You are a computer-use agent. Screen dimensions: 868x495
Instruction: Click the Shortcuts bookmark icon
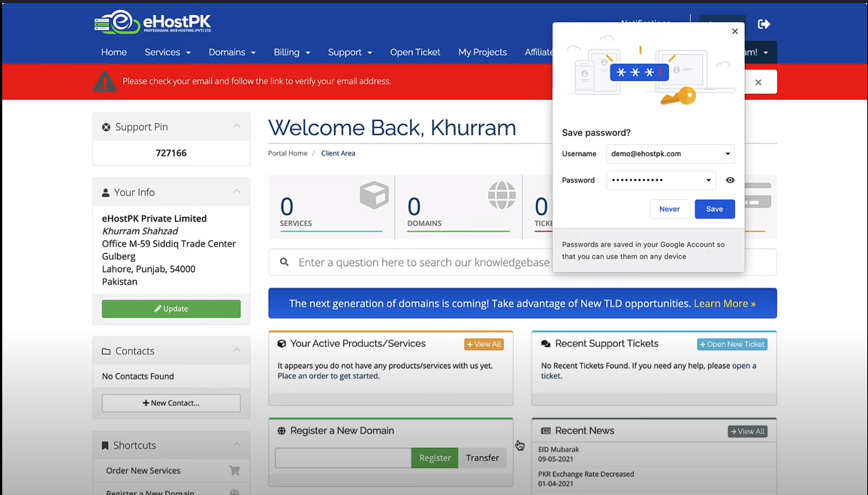(x=105, y=445)
